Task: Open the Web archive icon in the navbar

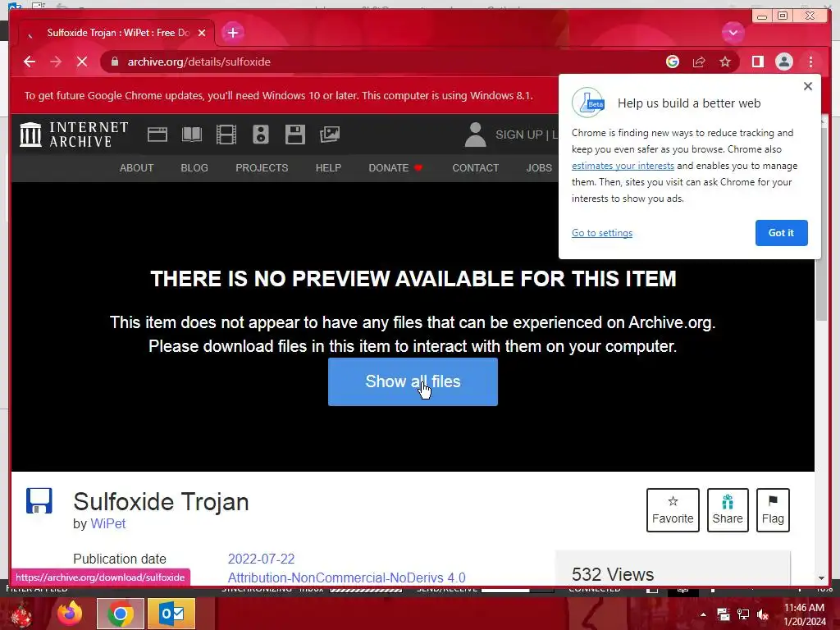Action: point(157,134)
